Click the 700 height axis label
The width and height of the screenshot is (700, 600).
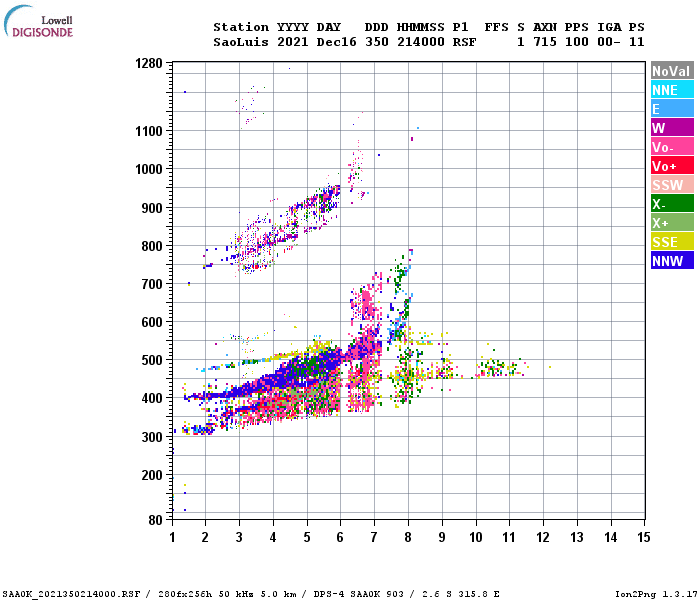152,284
